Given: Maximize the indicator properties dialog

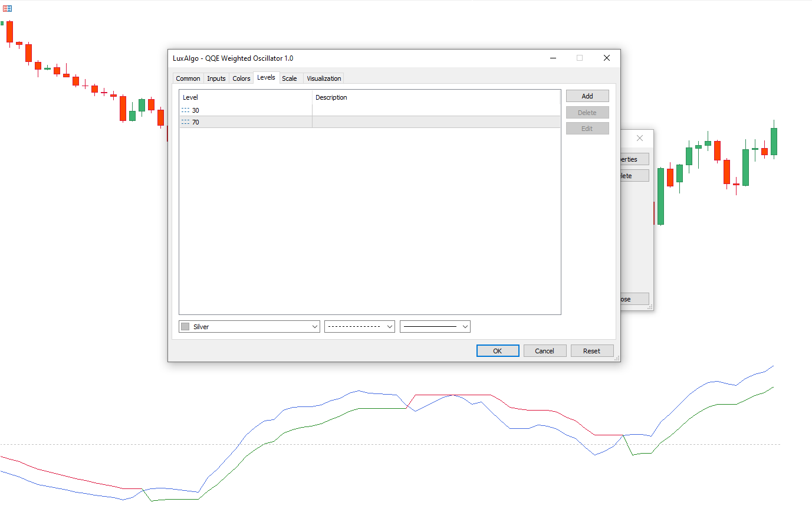Looking at the screenshot, I should (579, 58).
